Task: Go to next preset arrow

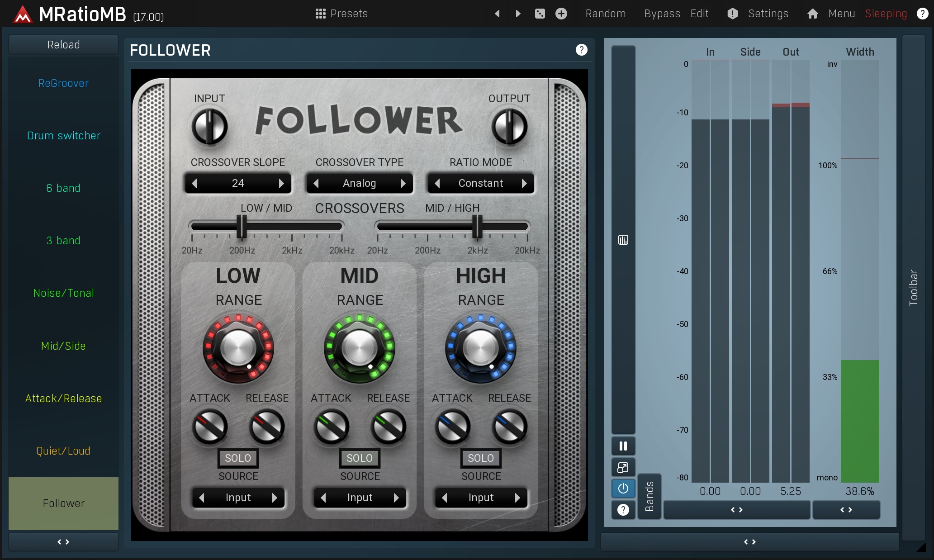Action: [518, 14]
